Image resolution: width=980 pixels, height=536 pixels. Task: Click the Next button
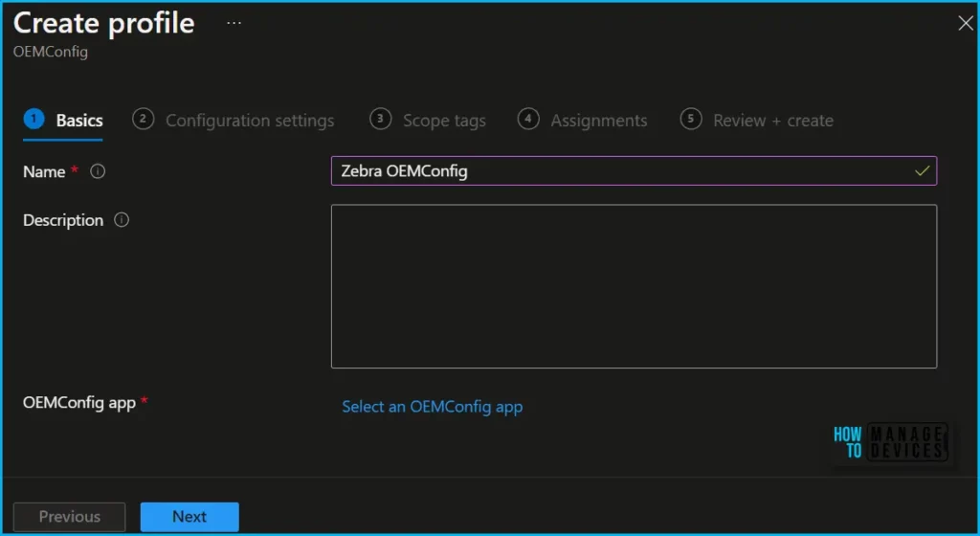click(189, 517)
